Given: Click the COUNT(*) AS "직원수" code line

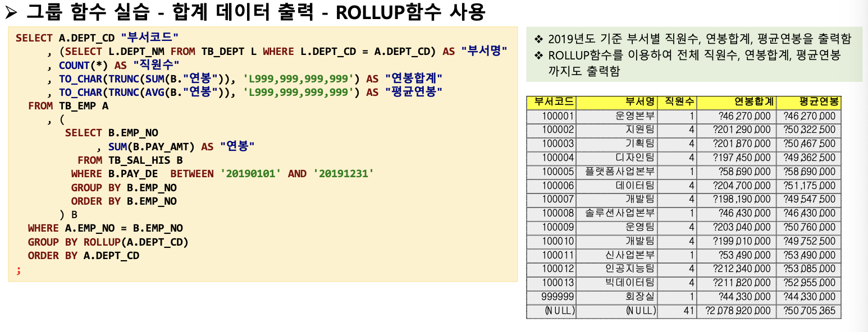Looking at the screenshot, I should click(x=113, y=65).
